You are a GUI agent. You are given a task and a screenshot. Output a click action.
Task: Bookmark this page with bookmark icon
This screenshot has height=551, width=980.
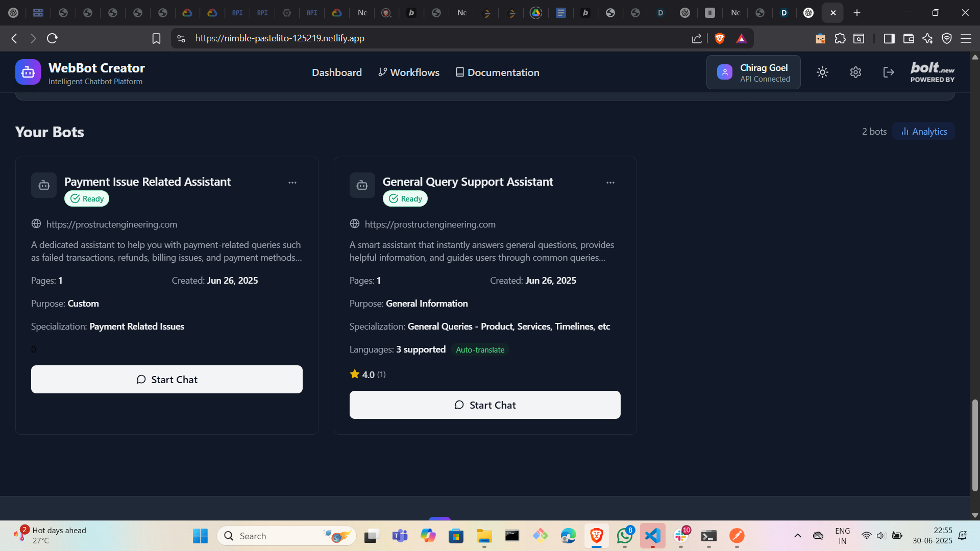pyautogui.click(x=157, y=38)
